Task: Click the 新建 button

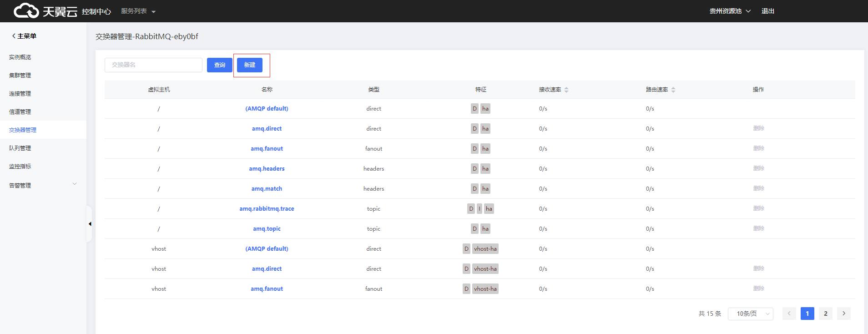Action: click(250, 65)
